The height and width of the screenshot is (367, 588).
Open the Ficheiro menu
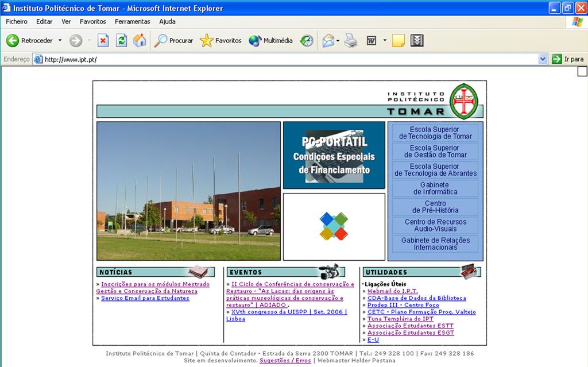pyautogui.click(x=17, y=21)
